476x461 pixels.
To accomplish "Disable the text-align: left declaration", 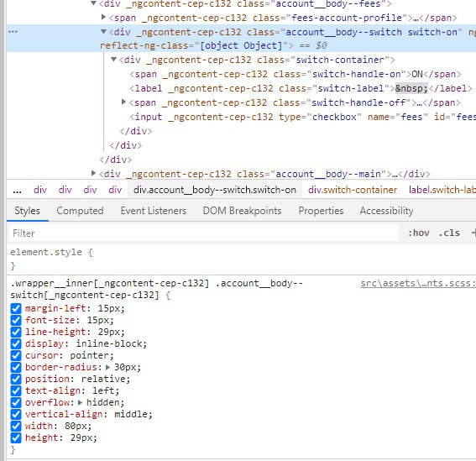I will (x=16, y=390).
